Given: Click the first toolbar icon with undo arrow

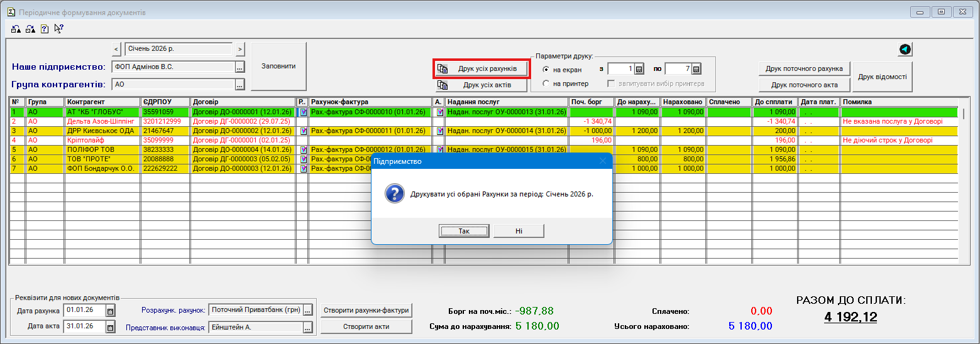Looking at the screenshot, I should (15, 28).
